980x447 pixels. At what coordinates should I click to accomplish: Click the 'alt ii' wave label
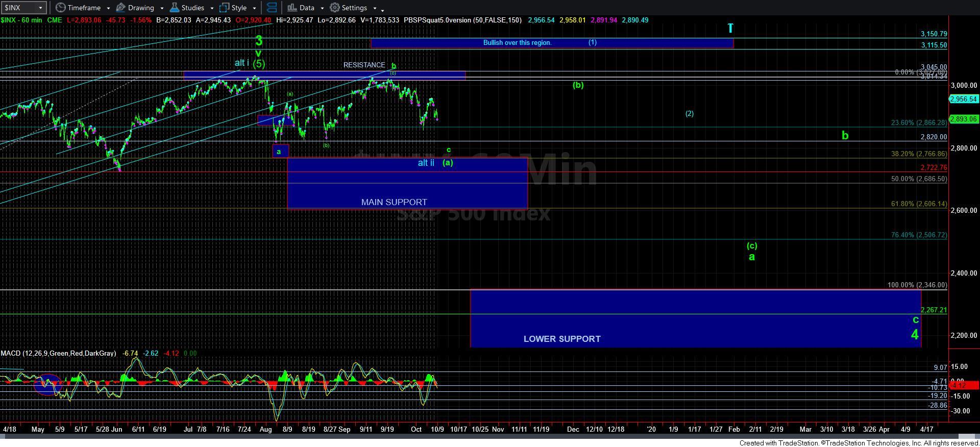426,163
